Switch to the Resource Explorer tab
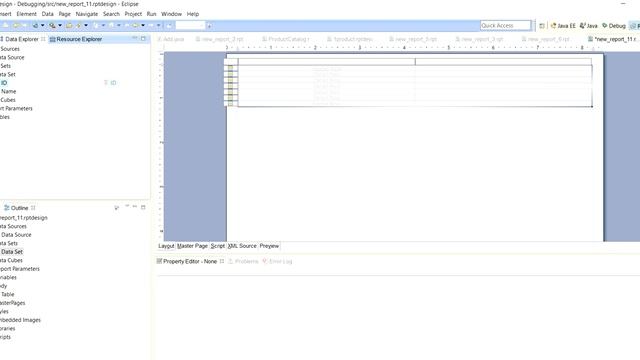Viewport: 640px width, 360px height. pos(76,39)
